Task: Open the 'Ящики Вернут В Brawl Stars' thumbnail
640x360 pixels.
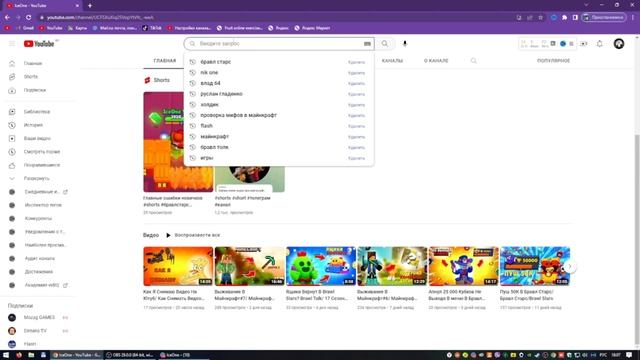Action: click(321, 266)
